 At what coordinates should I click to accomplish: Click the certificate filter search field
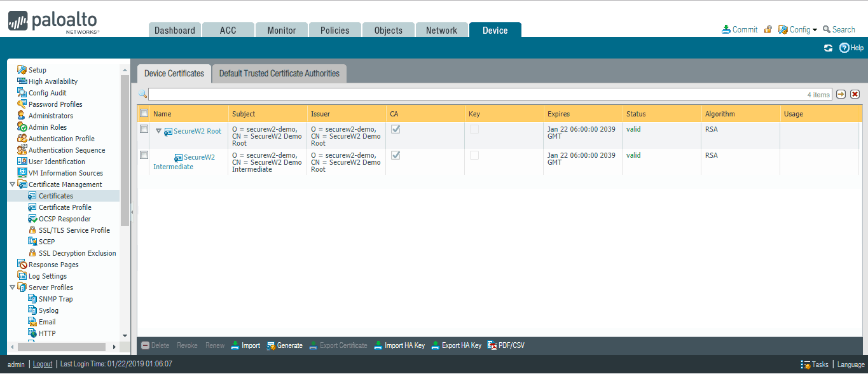point(490,94)
